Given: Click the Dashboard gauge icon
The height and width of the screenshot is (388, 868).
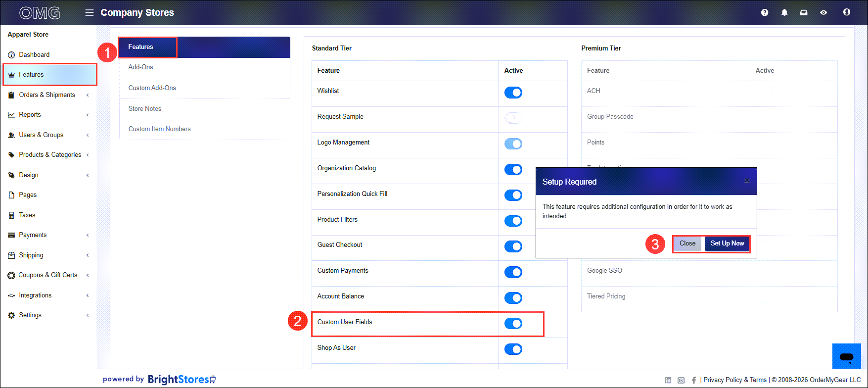Looking at the screenshot, I should pos(11,55).
